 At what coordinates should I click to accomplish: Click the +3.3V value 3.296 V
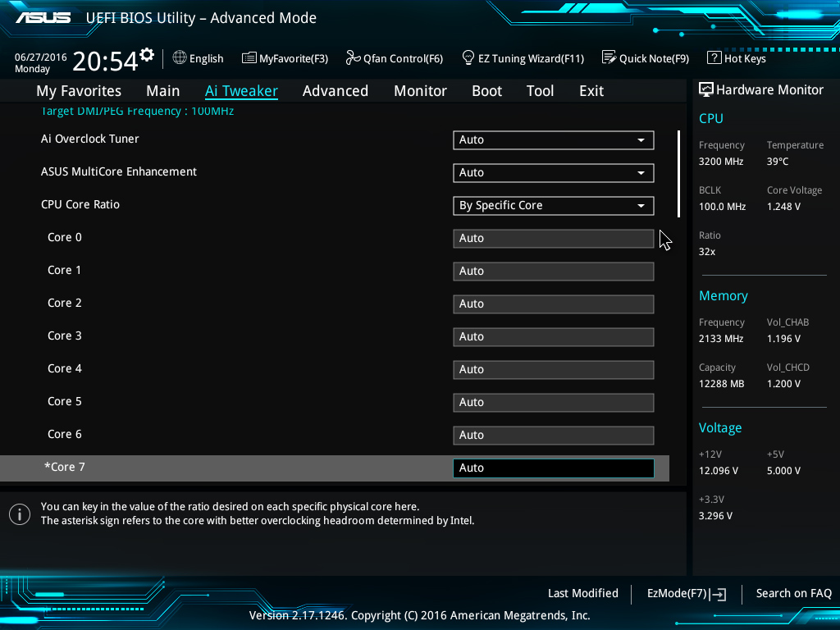click(715, 516)
